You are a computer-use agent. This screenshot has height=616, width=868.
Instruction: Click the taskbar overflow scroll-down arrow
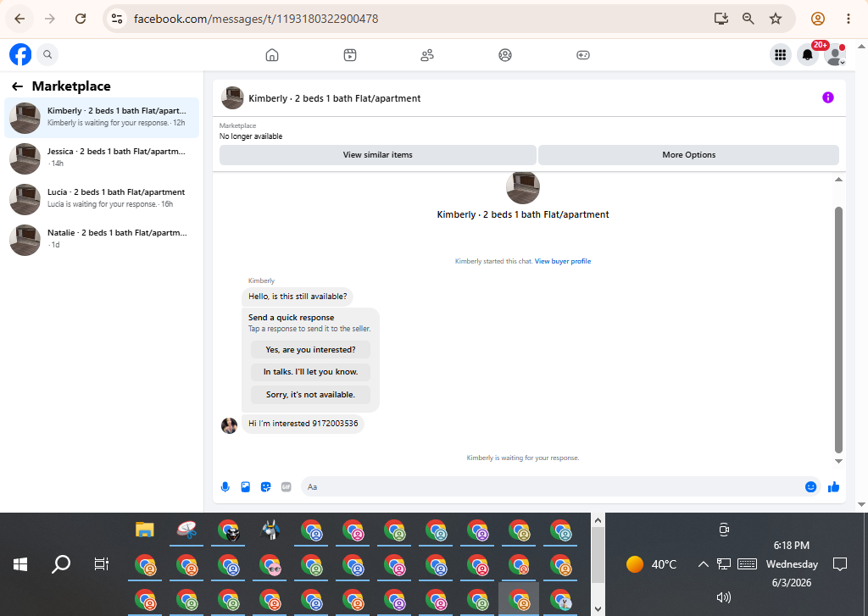(x=598, y=609)
